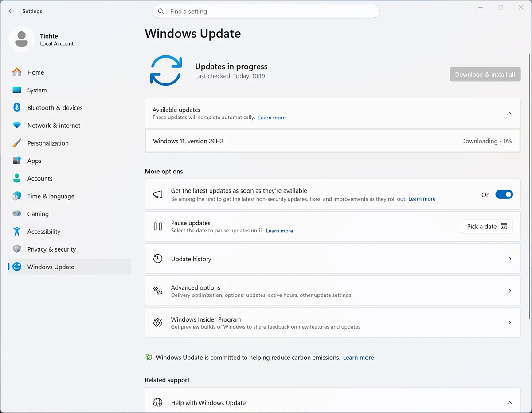The height and width of the screenshot is (413, 532).
Task: Click the Bluetooth icon in sidebar
Action: tap(17, 108)
